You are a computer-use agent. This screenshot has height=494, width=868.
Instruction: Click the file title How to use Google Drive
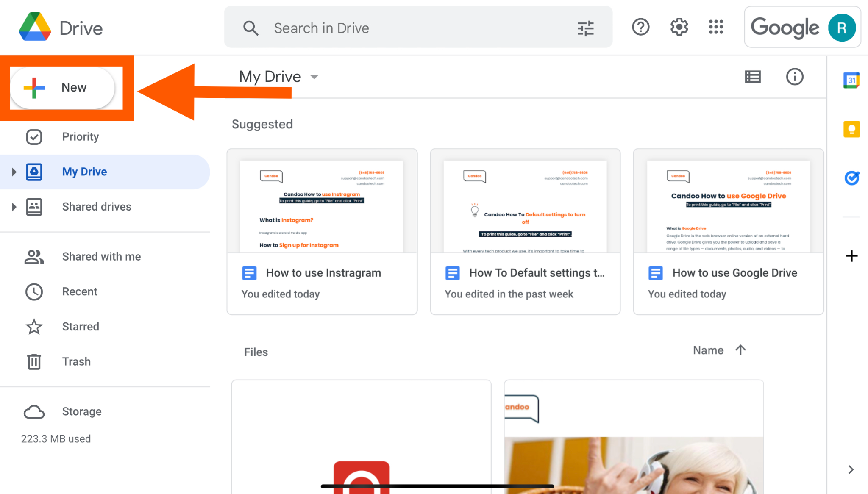click(x=735, y=273)
